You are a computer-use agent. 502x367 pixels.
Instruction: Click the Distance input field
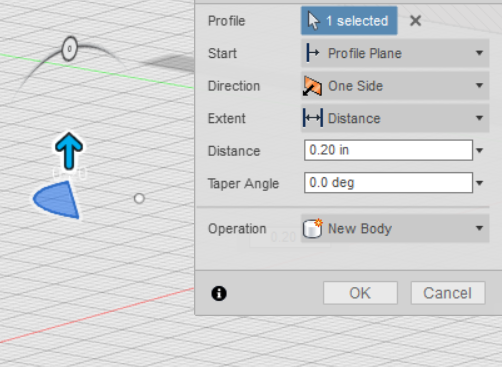[388, 150]
